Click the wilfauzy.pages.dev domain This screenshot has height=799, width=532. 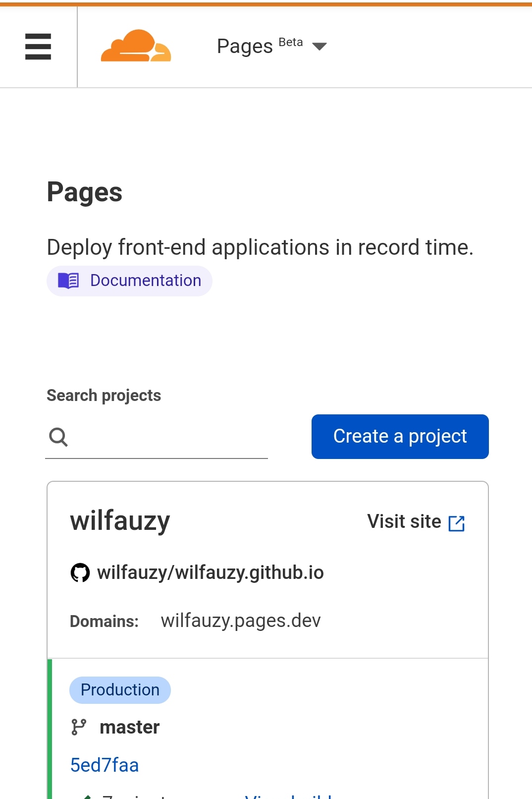click(x=241, y=621)
